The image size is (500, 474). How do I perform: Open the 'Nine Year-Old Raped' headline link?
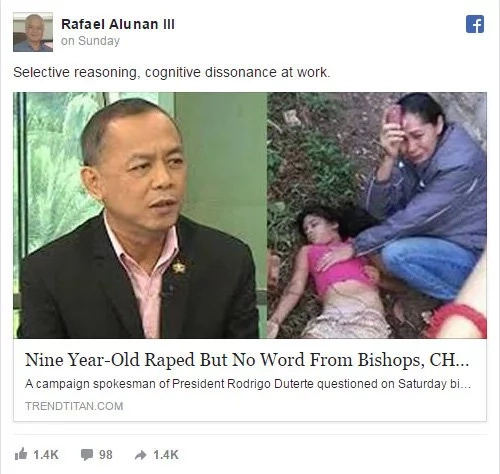coord(247,360)
